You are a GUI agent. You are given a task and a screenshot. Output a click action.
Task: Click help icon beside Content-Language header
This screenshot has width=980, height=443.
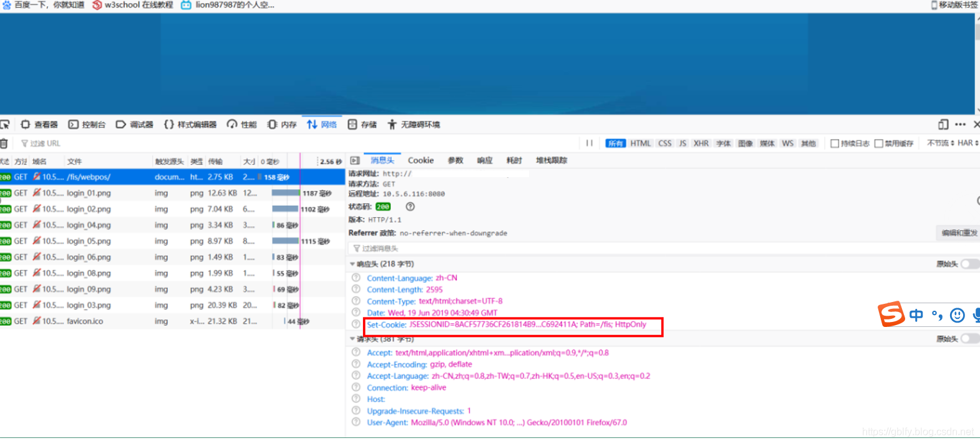356,278
